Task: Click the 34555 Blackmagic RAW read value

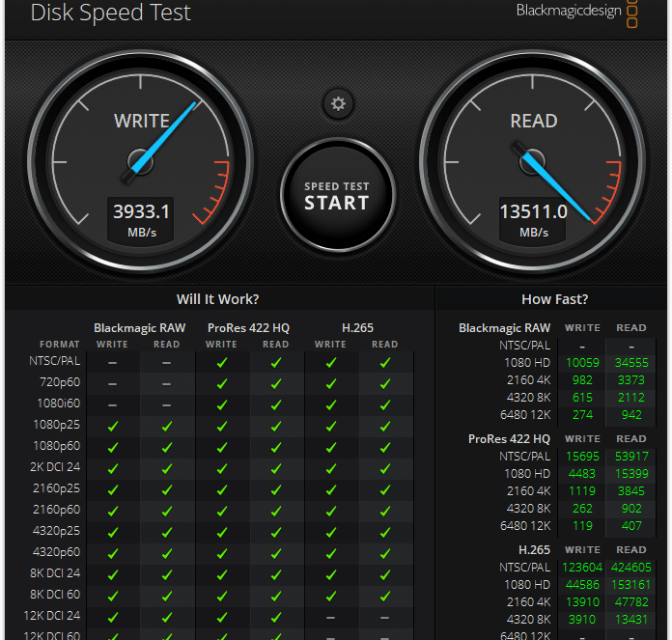Action: point(631,363)
